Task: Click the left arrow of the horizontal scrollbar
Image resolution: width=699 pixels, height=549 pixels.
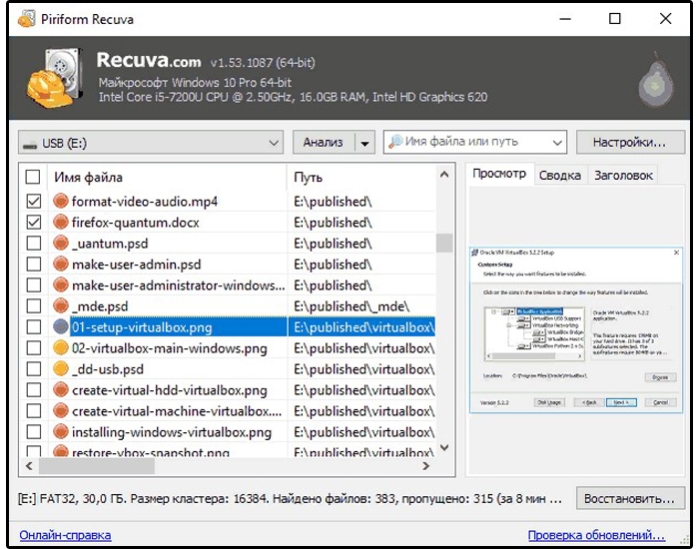Action: point(29,466)
